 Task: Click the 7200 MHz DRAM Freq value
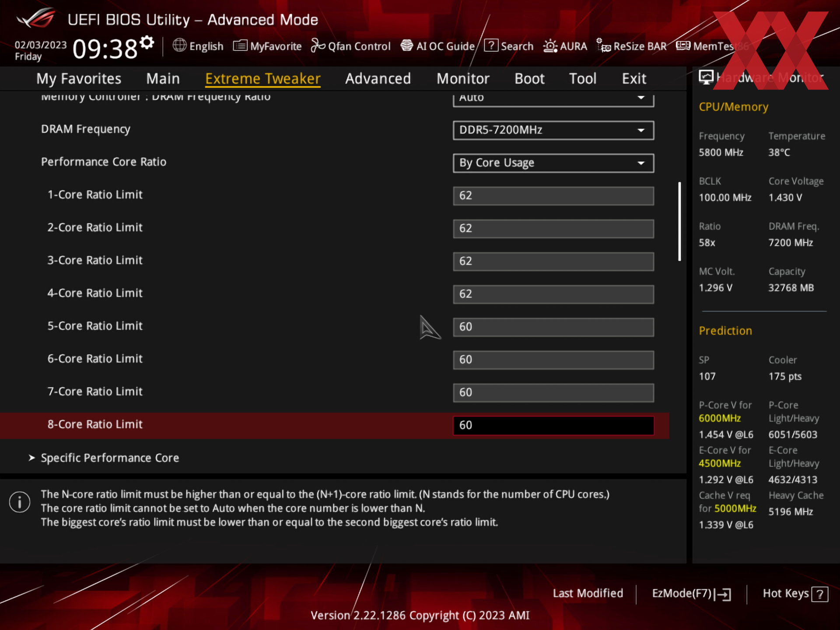tap(791, 243)
